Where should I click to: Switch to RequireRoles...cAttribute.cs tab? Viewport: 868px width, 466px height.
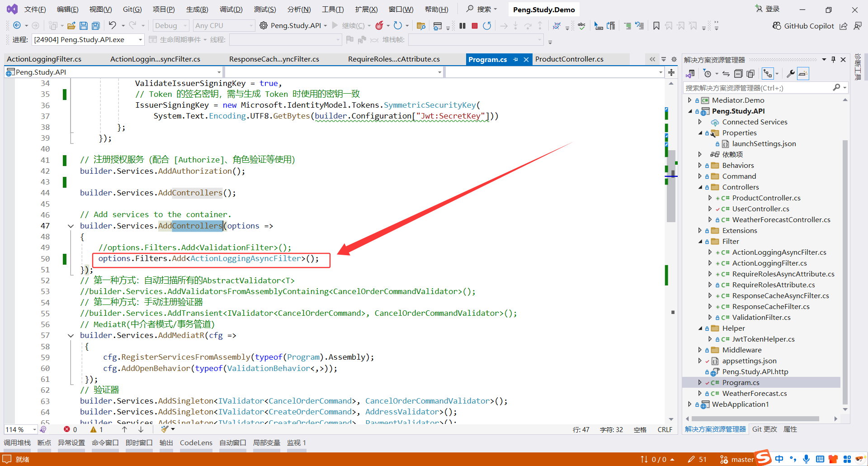click(x=394, y=59)
